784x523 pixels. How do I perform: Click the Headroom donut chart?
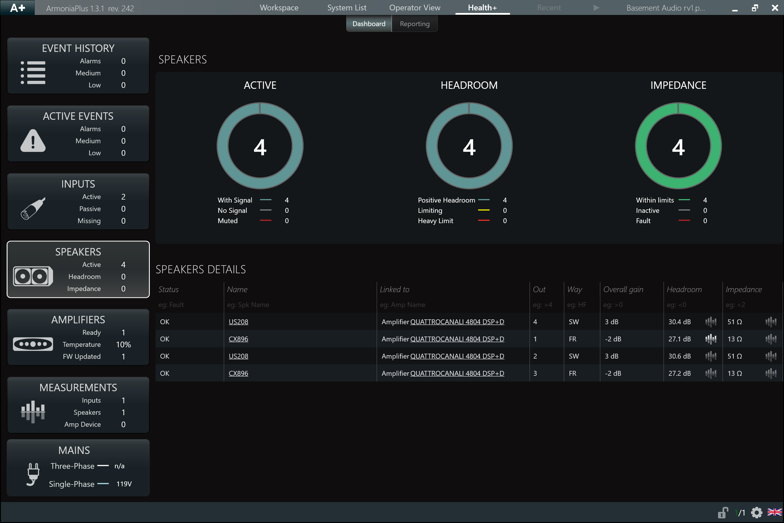(469, 147)
